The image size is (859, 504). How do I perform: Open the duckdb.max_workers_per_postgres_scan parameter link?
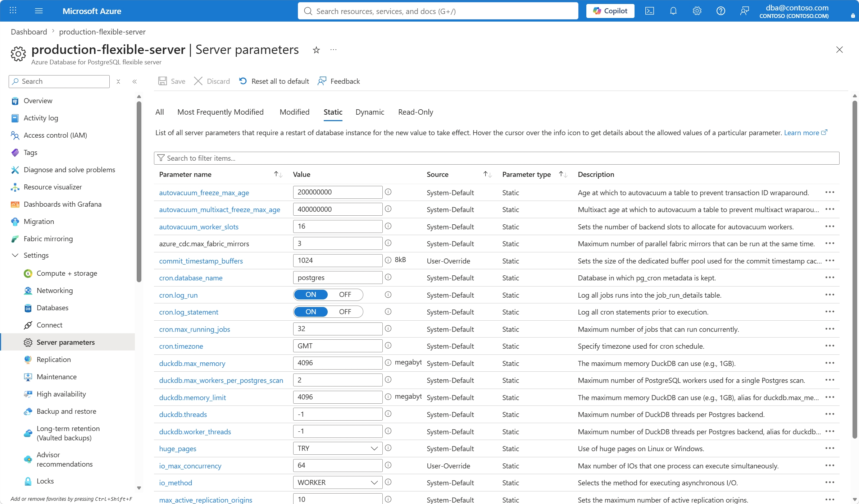221,380
